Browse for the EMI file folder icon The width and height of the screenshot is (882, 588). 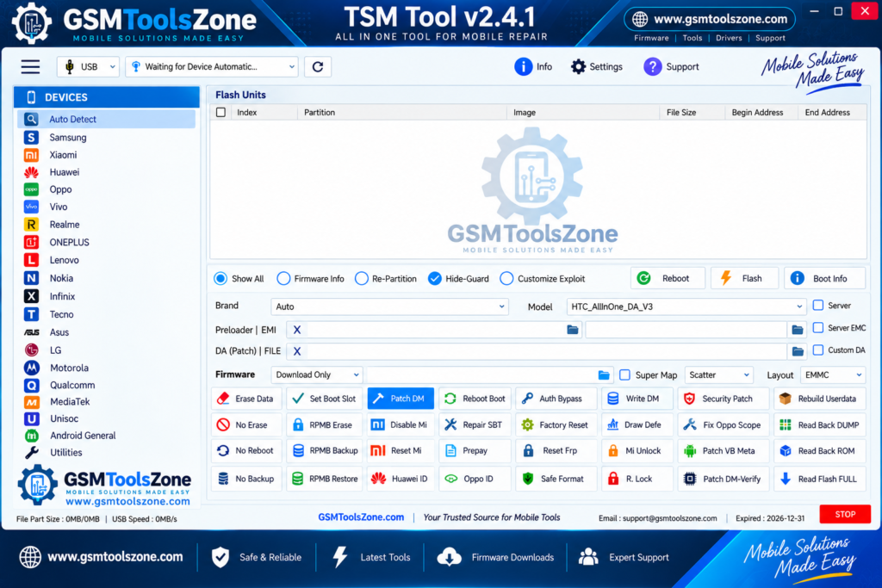(x=798, y=330)
